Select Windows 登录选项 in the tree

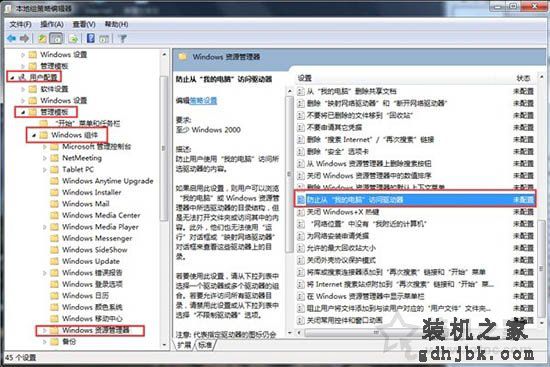pyautogui.click(x=92, y=284)
